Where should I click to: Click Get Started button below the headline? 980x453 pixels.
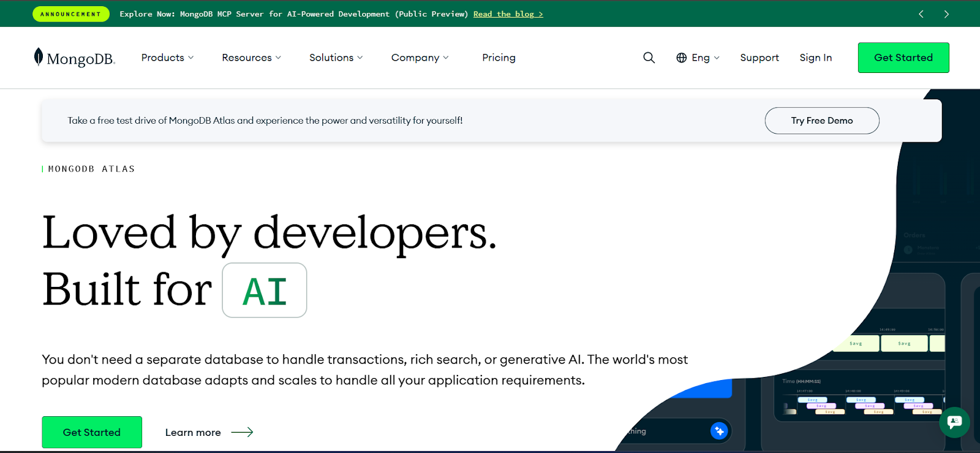coord(92,432)
